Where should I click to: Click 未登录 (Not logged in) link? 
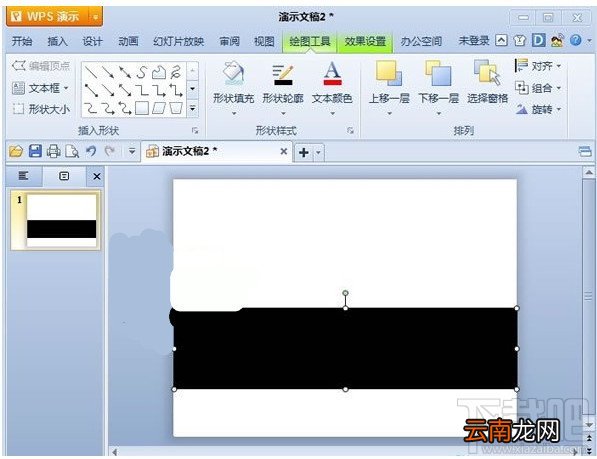(474, 41)
